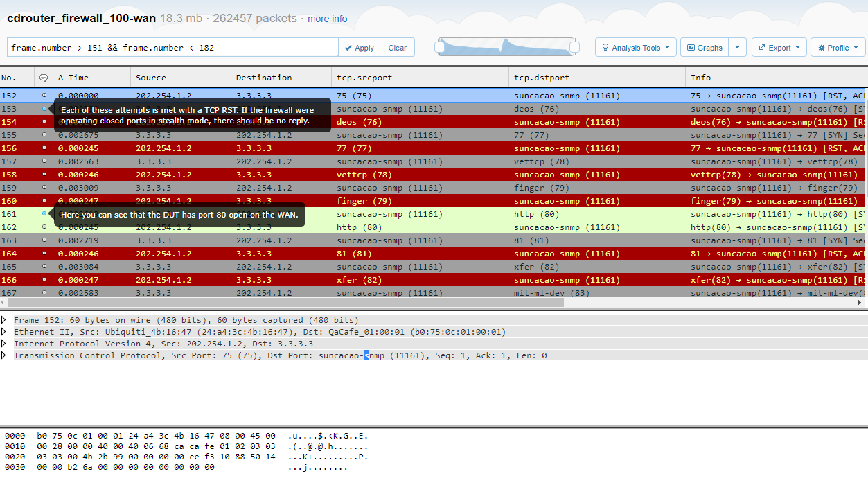Viewport: 868px width, 485px height.
Task: Click annotation marker on packet 164
Action: coord(44,254)
